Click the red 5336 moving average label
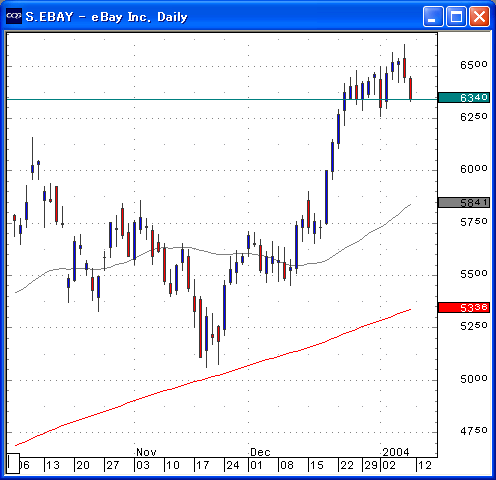This screenshot has height=480, width=496. coord(464,307)
